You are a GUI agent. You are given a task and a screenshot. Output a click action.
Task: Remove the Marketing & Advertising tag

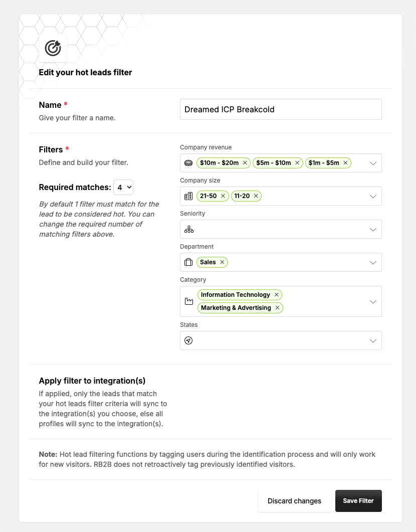277,308
